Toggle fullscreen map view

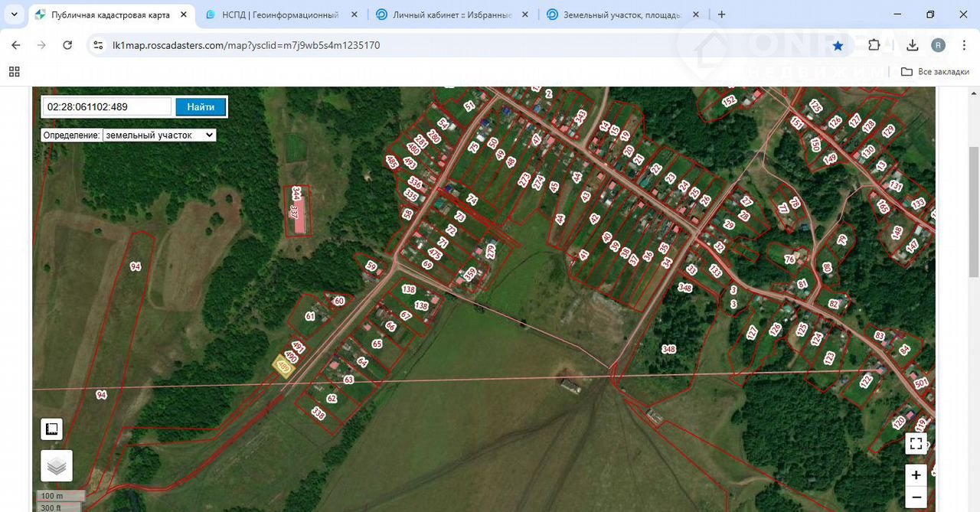click(x=916, y=443)
